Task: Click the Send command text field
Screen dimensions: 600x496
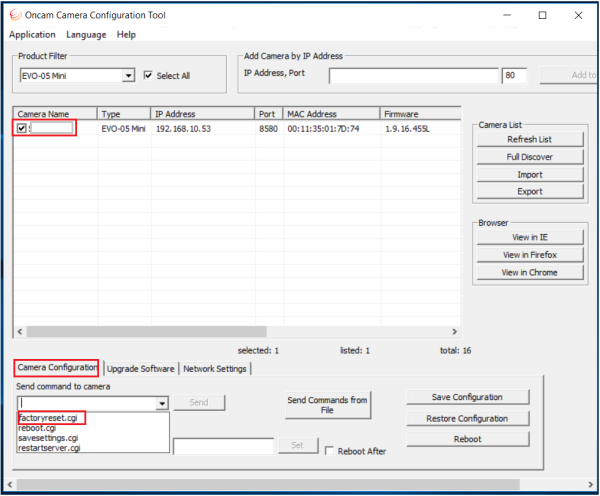Action: pyautogui.click(x=87, y=403)
